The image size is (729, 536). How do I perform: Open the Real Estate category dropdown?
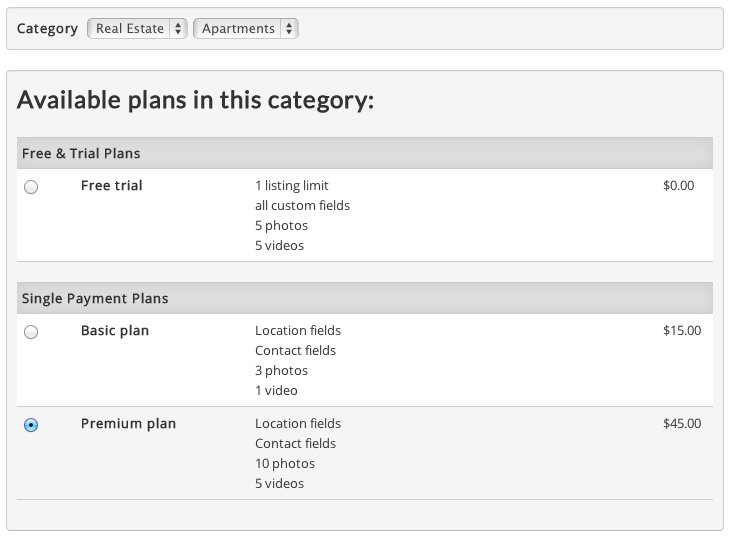(x=137, y=29)
